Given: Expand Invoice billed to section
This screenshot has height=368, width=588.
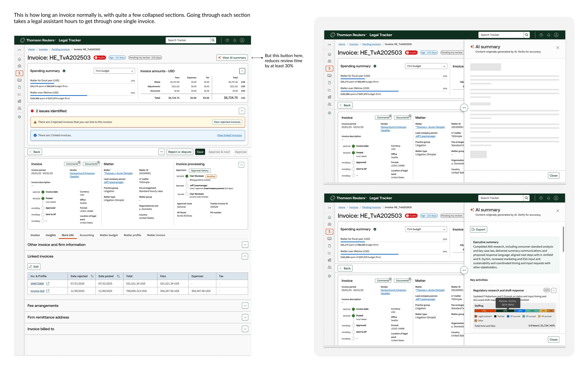Looking at the screenshot, I should [245, 329].
